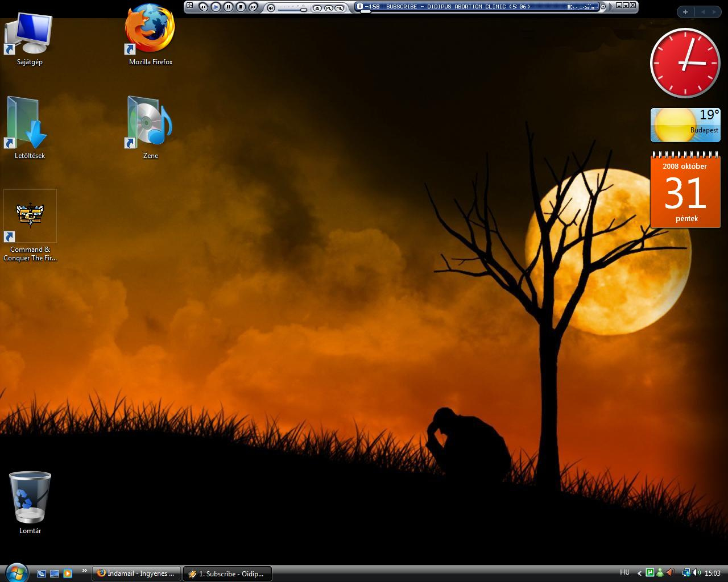Open the HU language bar selector
Screen dimensions: 728x582
[x=624, y=572]
